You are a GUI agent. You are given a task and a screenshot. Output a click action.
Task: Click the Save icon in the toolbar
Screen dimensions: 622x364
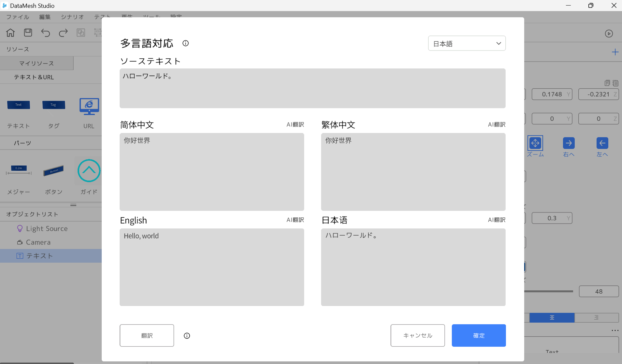28,33
